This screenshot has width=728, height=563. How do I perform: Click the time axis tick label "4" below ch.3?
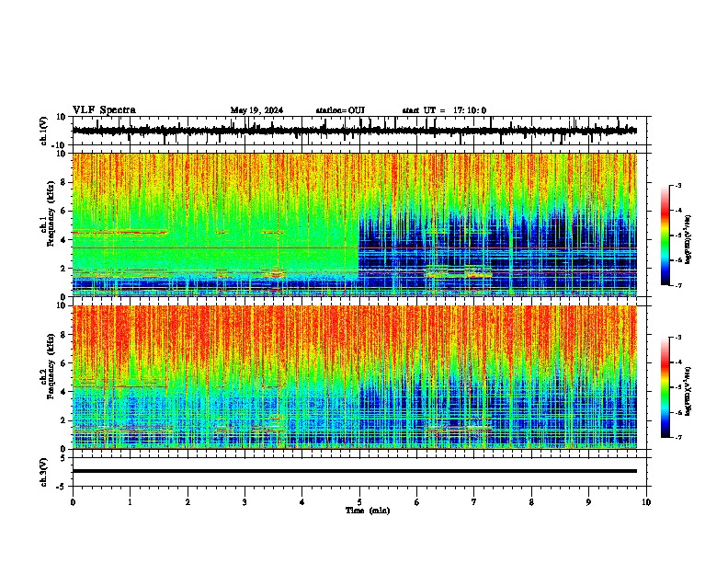(302, 502)
